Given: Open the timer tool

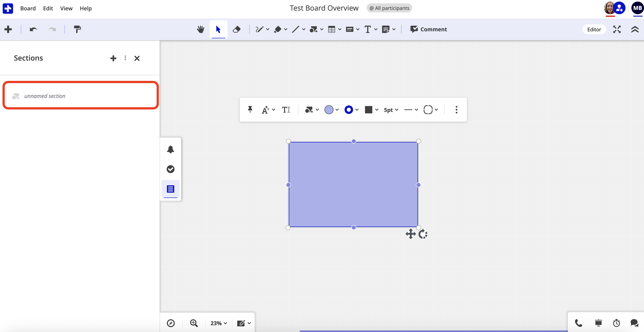Looking at the screenshot, I should tap(616, 323).
